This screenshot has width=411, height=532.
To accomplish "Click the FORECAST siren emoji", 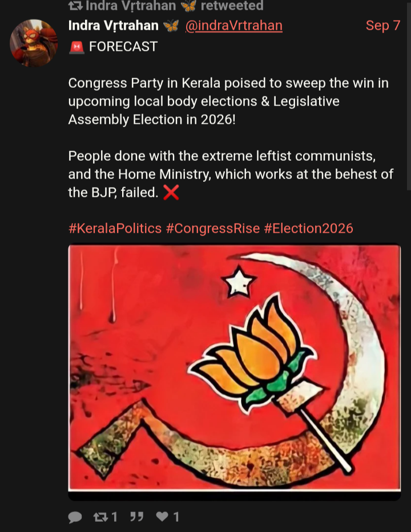I will point(76,47).
